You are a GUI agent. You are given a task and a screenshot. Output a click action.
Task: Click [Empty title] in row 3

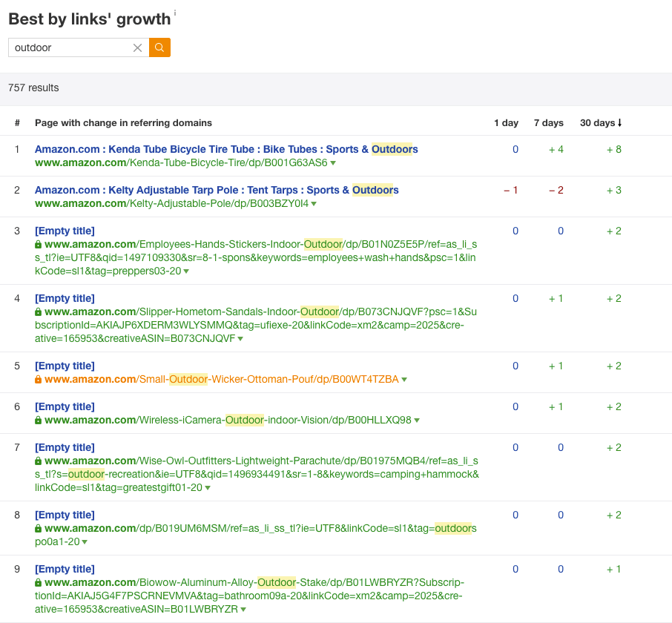65,231
